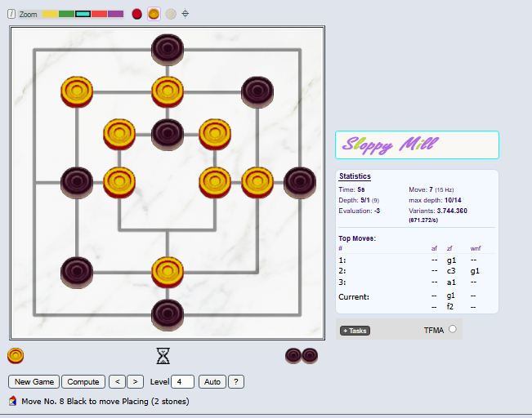Click the Evaluation: -3 statistic
Viewport: 532px width, 418px height.
pos(360,211)
